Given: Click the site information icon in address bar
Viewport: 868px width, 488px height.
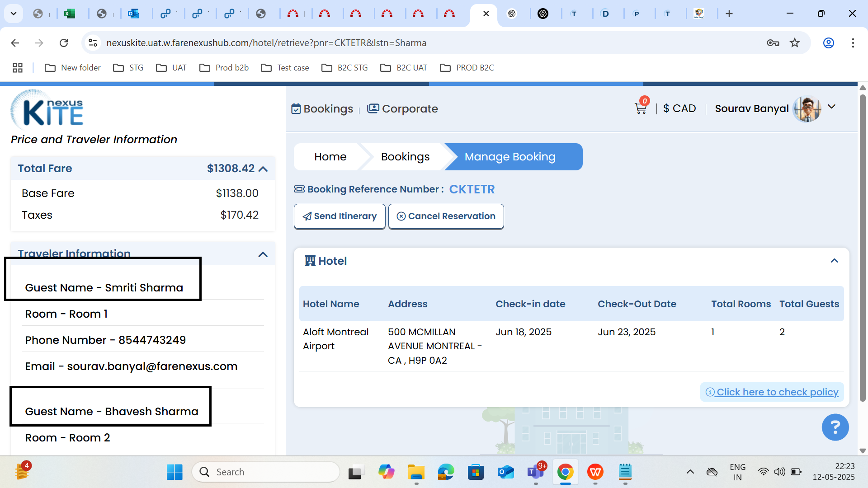Looking at the screenshot, I should click(x=93, y=43).
